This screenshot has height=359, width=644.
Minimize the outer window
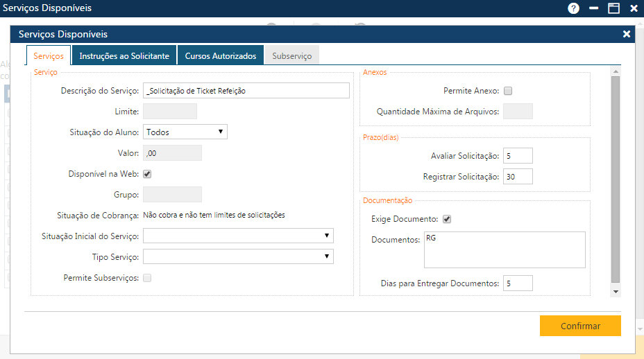[593, 8]
